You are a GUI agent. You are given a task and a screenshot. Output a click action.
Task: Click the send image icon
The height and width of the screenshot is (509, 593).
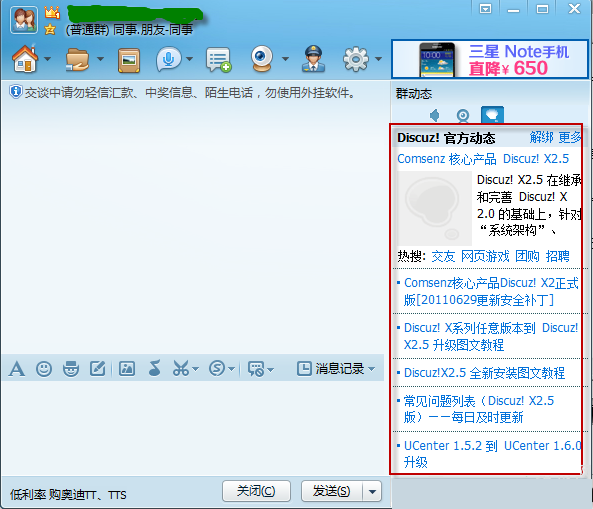127,368
